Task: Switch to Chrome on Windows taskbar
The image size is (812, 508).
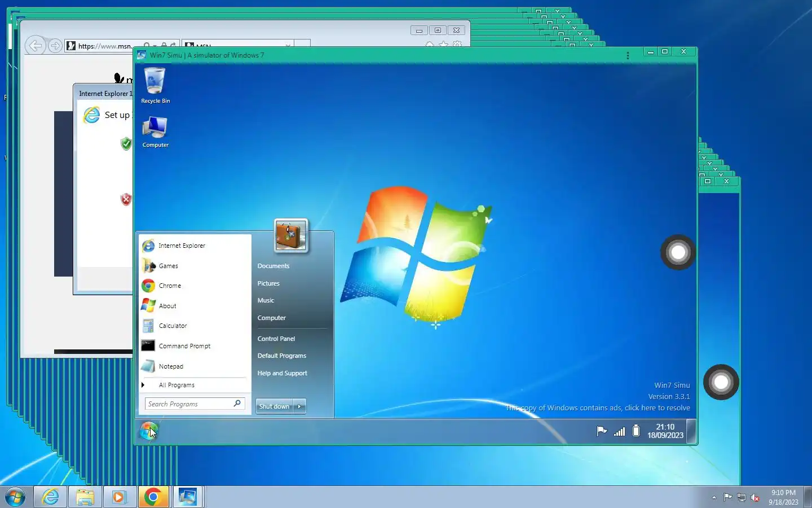Action: click(153, 497)
